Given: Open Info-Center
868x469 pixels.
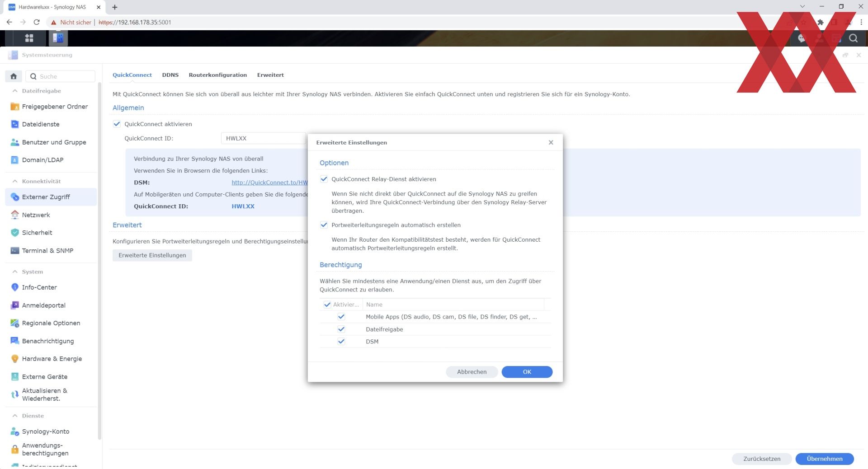Looking at the screenshot, I should click(51, 287).
